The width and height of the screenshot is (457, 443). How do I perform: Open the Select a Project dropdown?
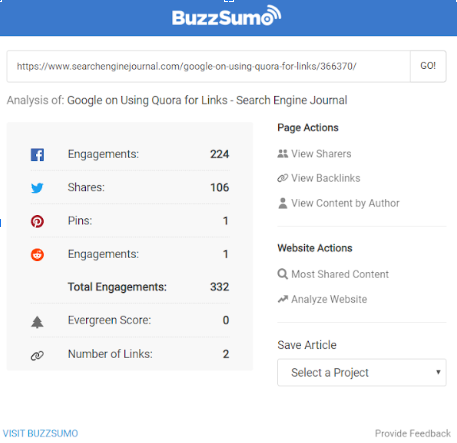(362, 372)
